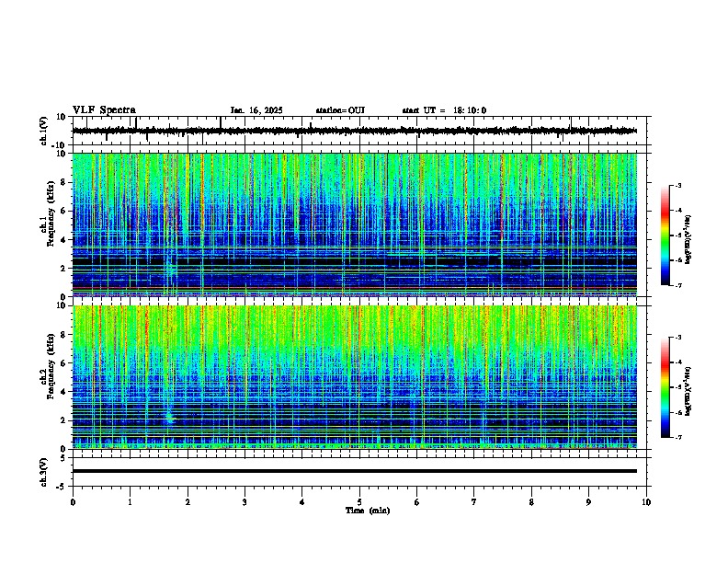Viewport: 728px width, 563px height.
Task: Click the "-7" label on ch.1 colorbar
Action: point(677,285)
